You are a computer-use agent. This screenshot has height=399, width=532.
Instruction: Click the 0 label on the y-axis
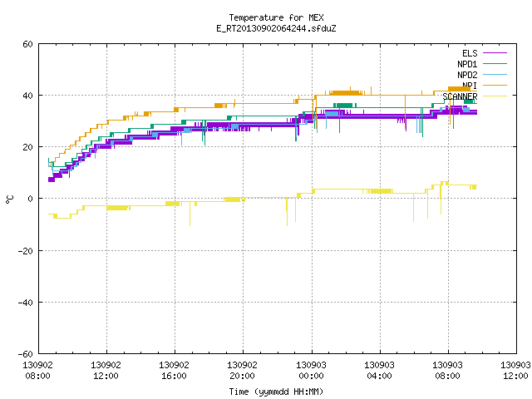[31, 199]
